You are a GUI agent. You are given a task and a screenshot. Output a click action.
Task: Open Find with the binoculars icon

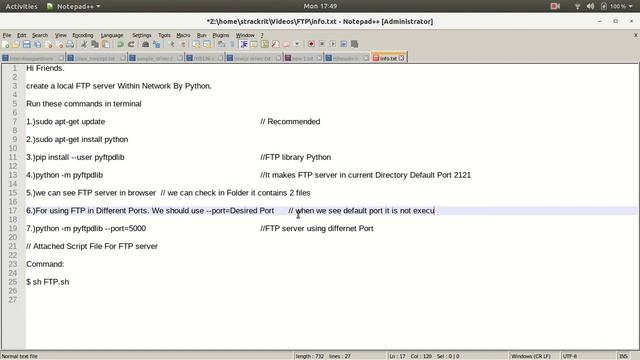click(x=145, y=44)
